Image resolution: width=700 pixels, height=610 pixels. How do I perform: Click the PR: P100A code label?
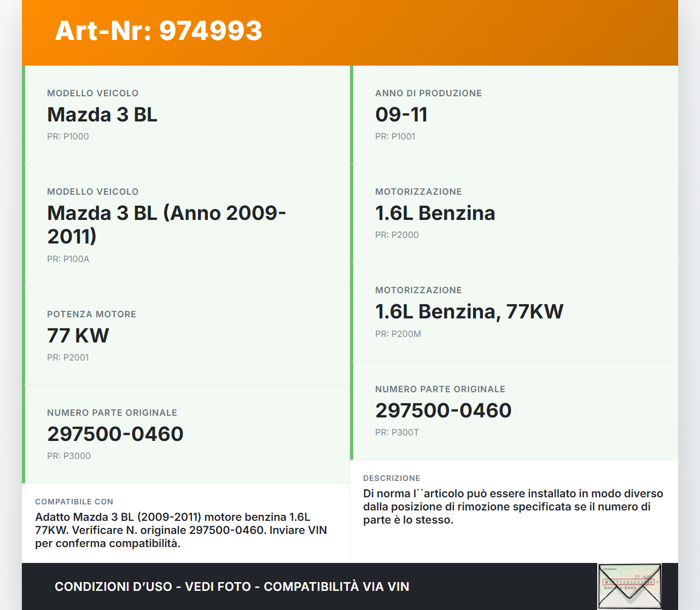68,259
